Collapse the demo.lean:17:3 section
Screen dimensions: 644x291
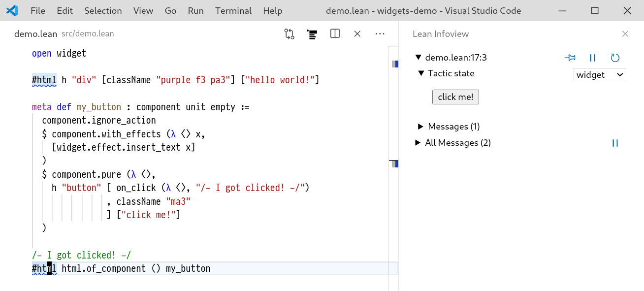[x=418, y=58]
